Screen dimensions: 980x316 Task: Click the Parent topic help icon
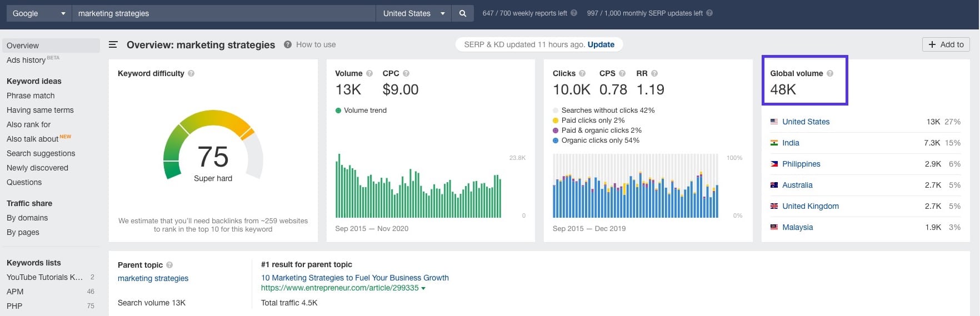point(169,265)
